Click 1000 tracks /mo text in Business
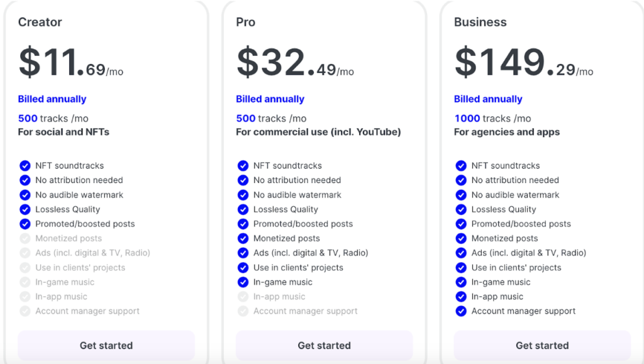The height and width of the screenshot is (364, 644). coord(492,118)
